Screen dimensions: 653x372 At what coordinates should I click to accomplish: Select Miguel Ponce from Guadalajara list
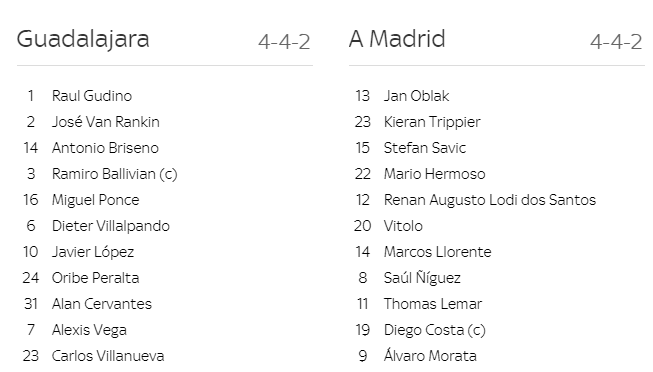tap(95, 200)
